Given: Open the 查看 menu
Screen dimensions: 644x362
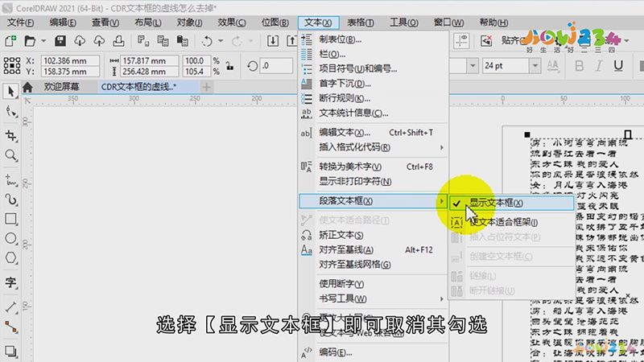Looking at the screenshot, I should tap(105, 23).
